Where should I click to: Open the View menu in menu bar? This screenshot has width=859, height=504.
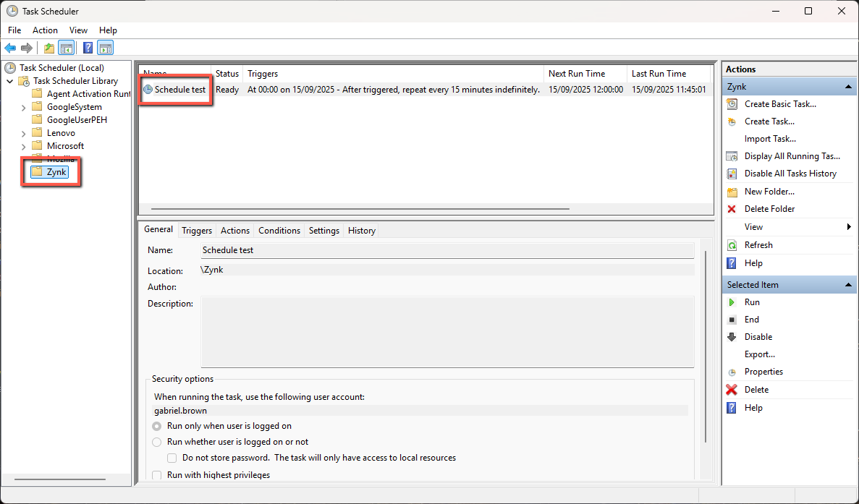78,30
